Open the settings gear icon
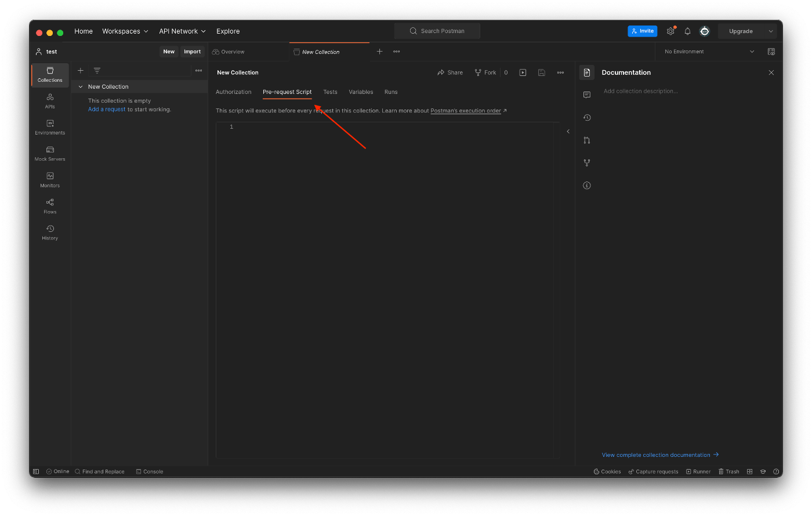The image size is (812, 516). [x=670, y=31]
